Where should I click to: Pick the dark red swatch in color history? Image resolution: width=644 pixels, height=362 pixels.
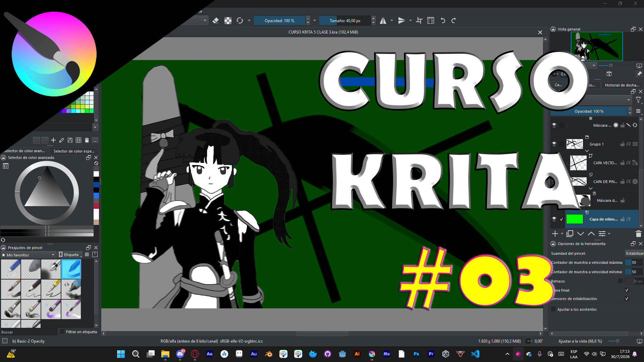tap(96, 206)
